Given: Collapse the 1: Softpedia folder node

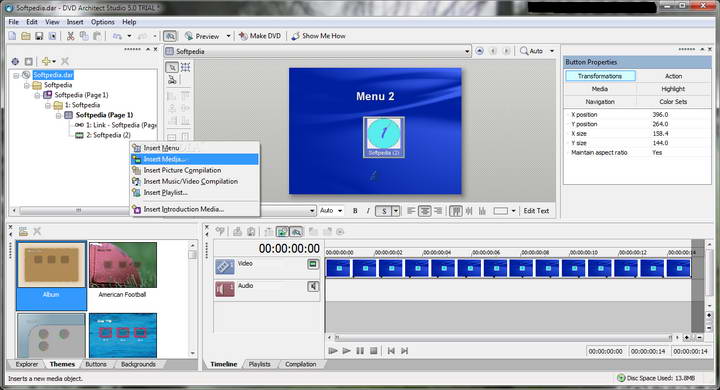Looking at the screenshot, I should (x=48, y=105).
